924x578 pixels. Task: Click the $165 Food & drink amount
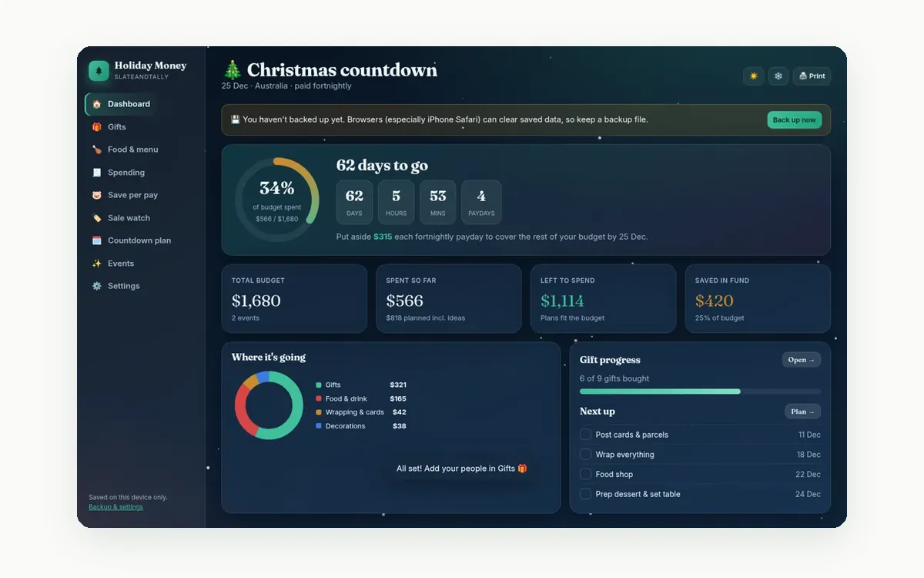click(398, 398)
